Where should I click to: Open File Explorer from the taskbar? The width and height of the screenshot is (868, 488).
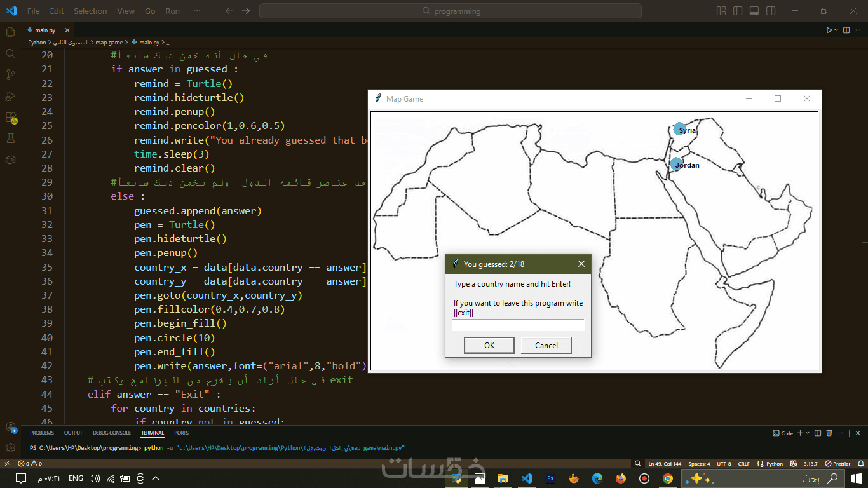click(503, 478)
